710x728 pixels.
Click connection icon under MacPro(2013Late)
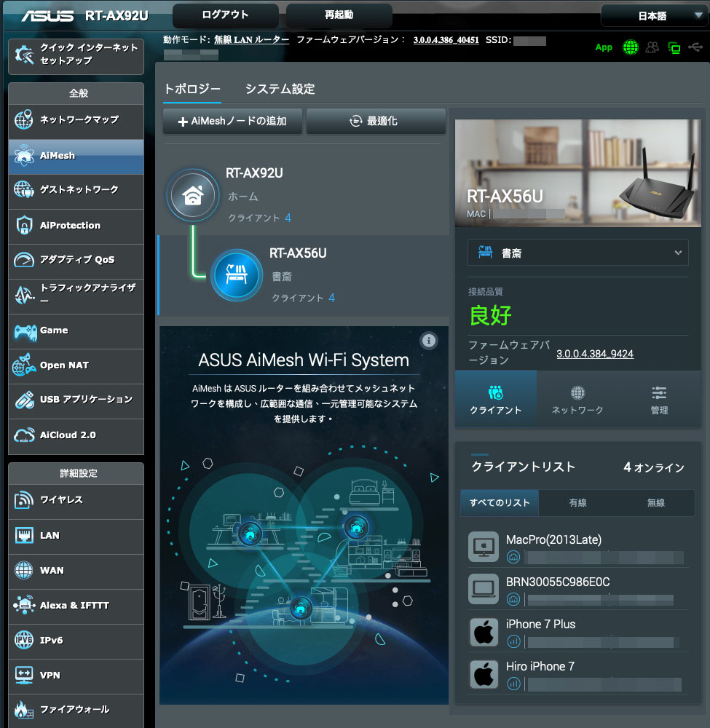513,557
